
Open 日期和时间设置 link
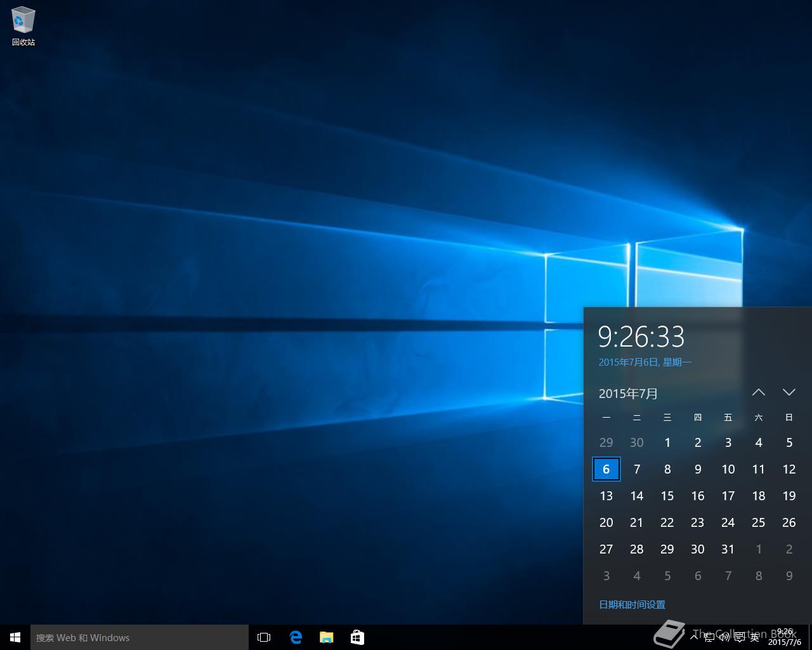coord(632,604)
